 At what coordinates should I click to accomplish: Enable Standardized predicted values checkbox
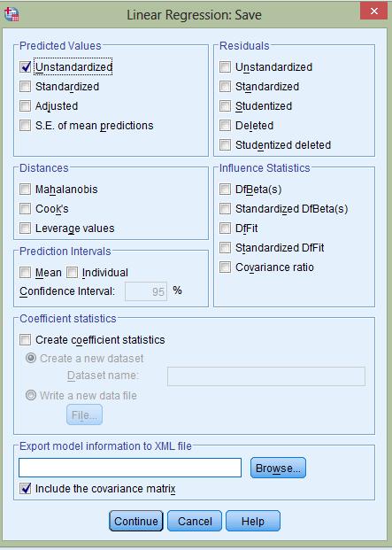tap(26, 87)
